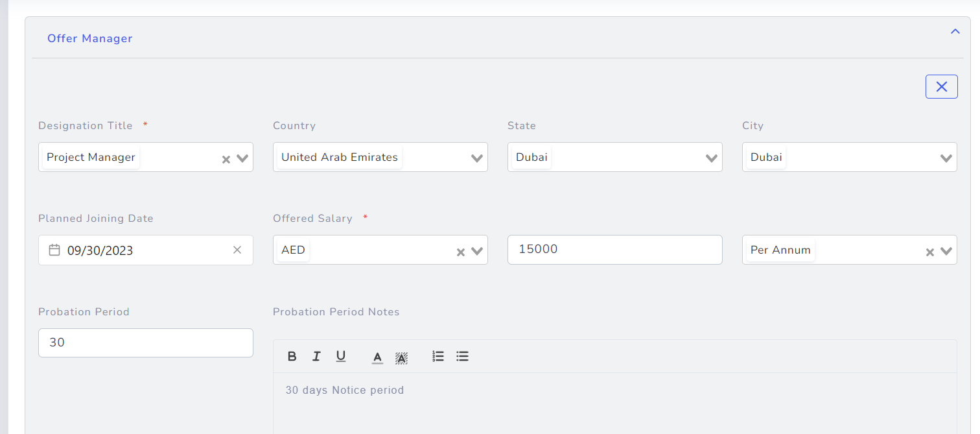The height and width of the screenshot is (434, 980).
Task: Click the Offer Manager heading link
Action: pyautogui.click(x=89, y=38)
